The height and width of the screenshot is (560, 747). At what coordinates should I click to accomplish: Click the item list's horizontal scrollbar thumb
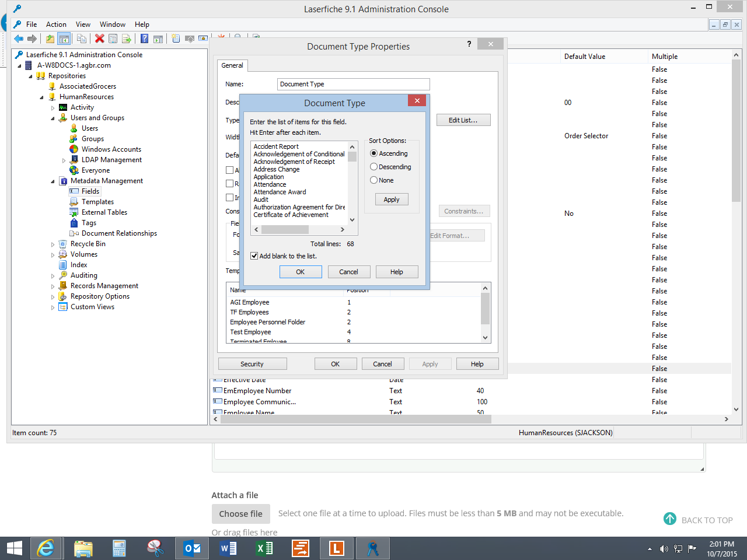pyautogui.click(x=284, y=229)
